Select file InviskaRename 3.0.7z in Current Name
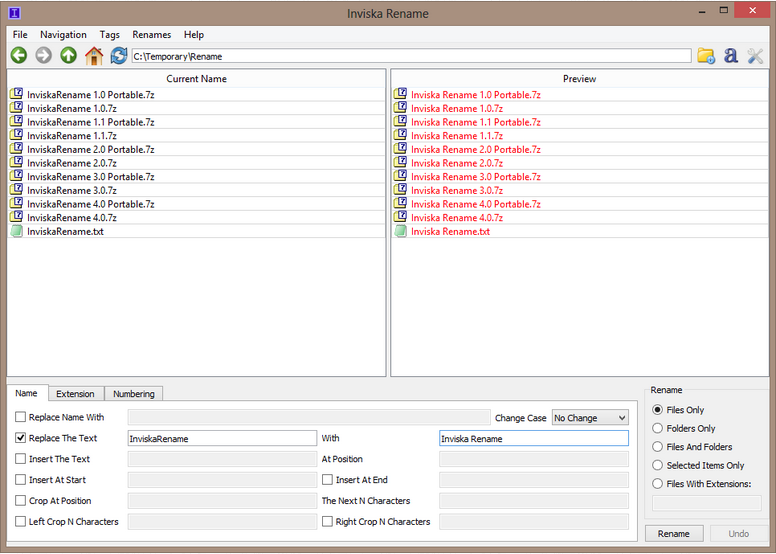Viewport: 776px width, 554px height. pos(72,190)
